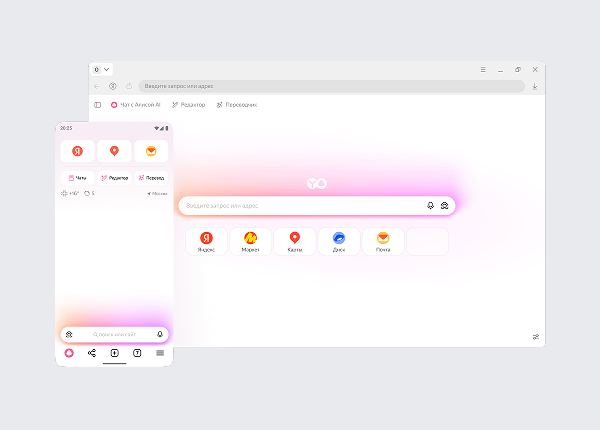The image size is (600, 430).
Task: Open the browser hamburger menu icon
Action: point(483,70)
